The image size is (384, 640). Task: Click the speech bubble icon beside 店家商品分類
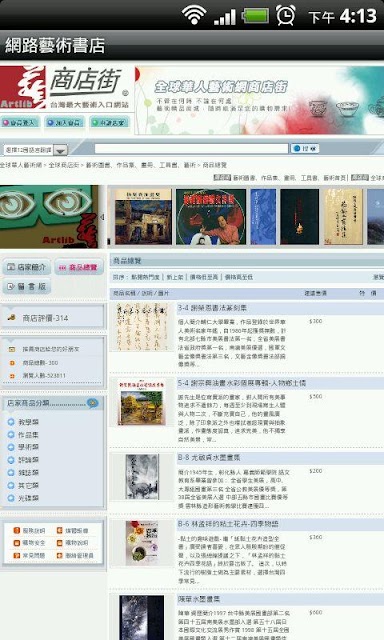click(93, 403)
